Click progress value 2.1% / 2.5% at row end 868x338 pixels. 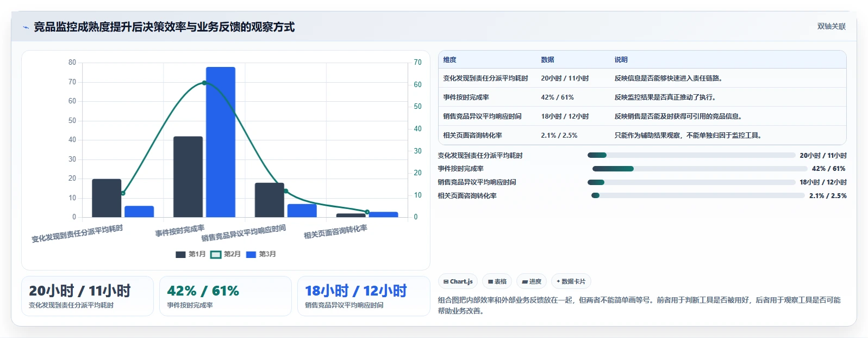[x=828, y=196]
